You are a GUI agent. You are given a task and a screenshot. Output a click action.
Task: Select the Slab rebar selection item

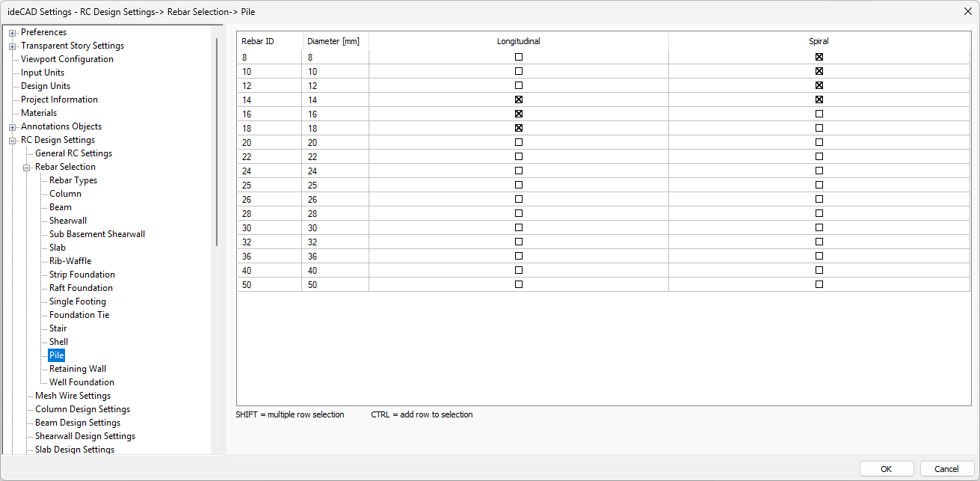click(x=58, y=248)
